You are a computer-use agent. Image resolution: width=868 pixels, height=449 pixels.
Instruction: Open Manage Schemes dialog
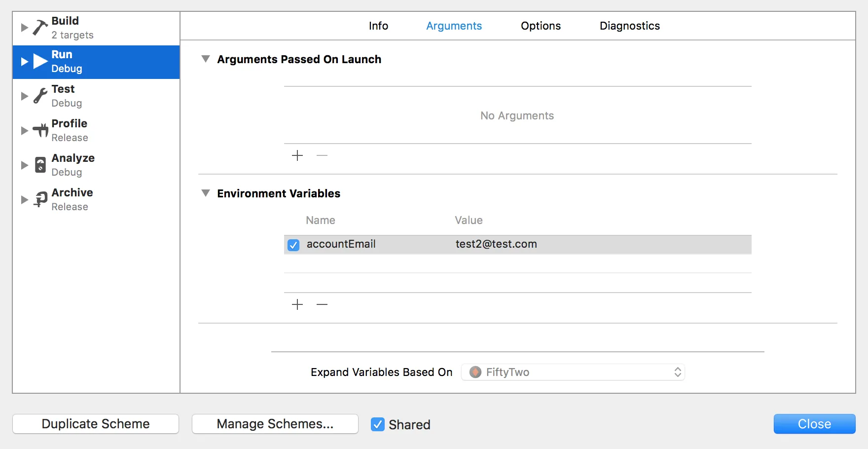(x=275, y=424)
